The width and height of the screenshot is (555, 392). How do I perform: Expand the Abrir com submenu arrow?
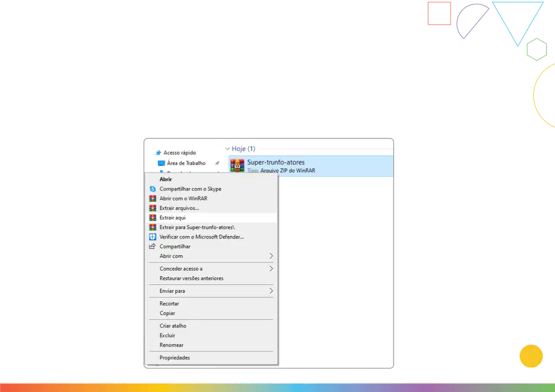pyautogui.click(x=271, y=256)
